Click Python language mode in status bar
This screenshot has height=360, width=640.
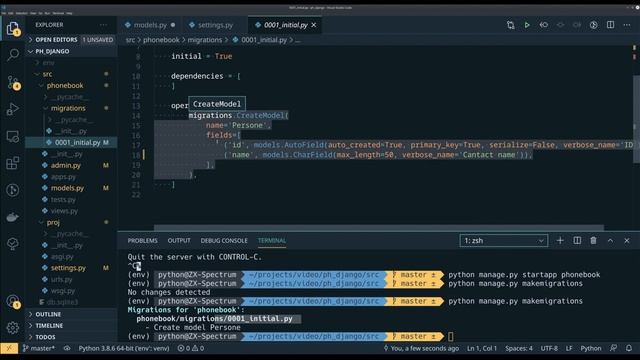591,348
